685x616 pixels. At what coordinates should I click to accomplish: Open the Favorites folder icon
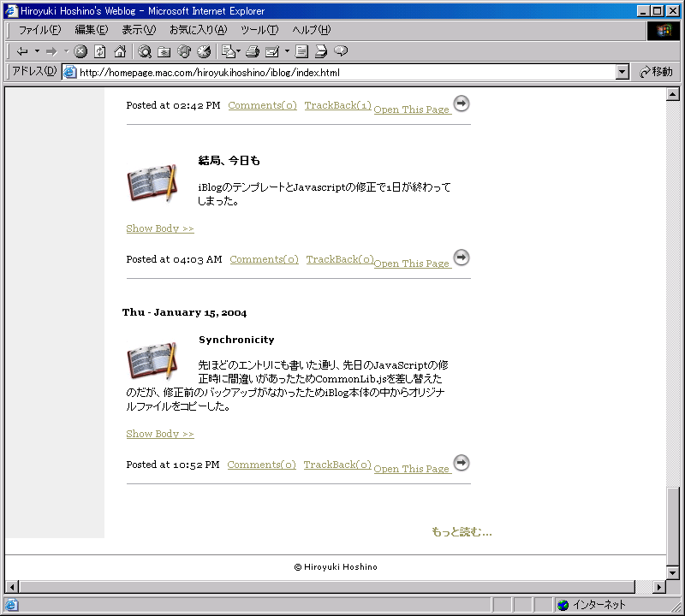tap(164, 51)
